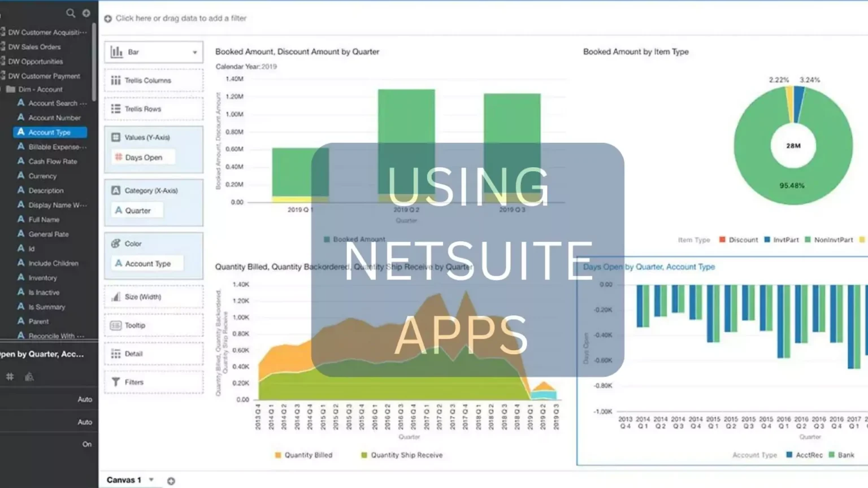Screen dimensions: 868x488
Task: Click the Size (Width) icon
Action: [x=116, y=297]
